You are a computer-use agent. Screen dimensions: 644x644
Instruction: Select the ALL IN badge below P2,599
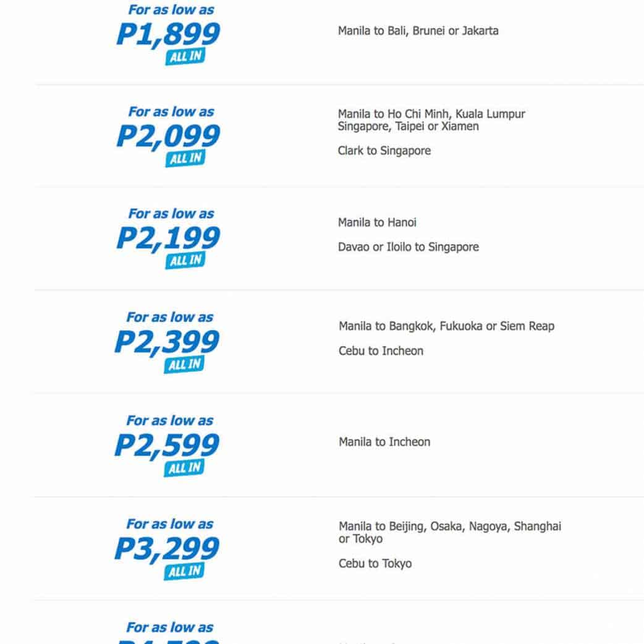point(184,468)
